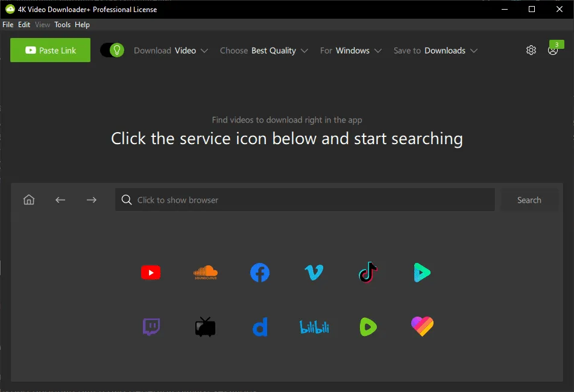Maximize the 4K Video Downloader window
The image size is (574, 392).
tap(532, 9)
